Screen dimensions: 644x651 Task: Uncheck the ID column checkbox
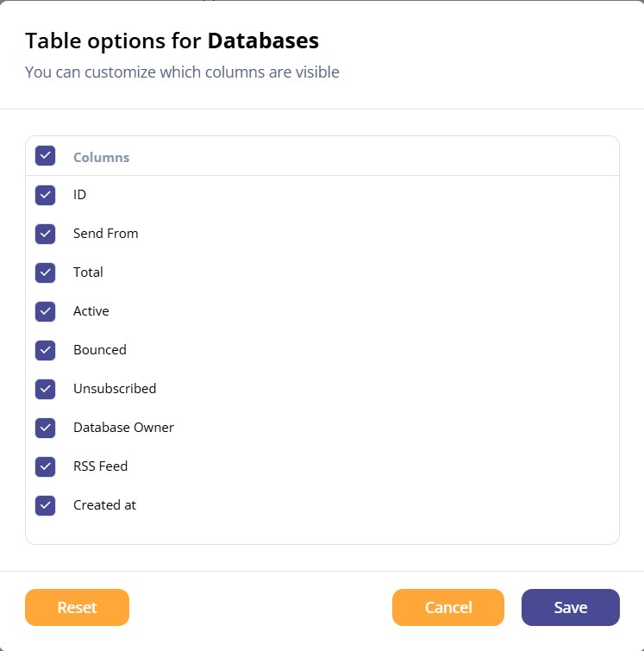(45, 195)
